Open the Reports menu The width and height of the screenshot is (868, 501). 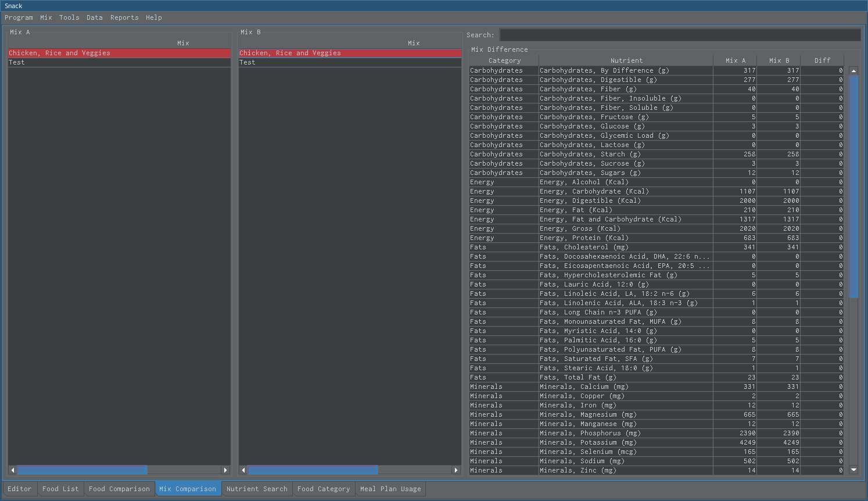[124, 17]
